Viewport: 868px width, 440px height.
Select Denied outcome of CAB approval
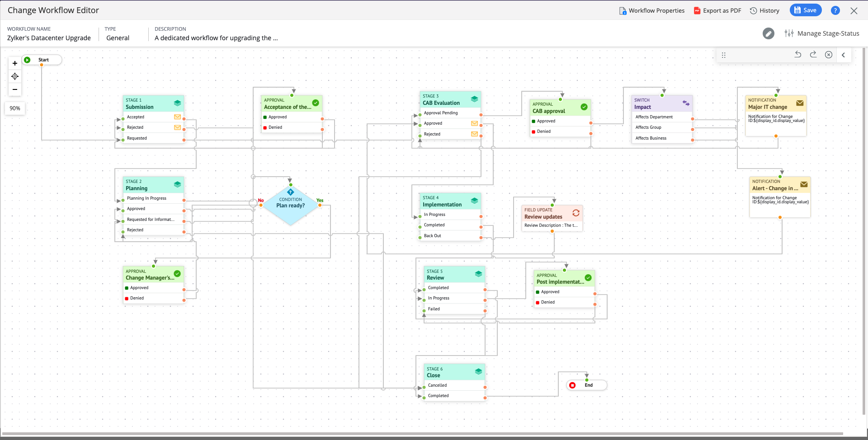pos(560,131)
